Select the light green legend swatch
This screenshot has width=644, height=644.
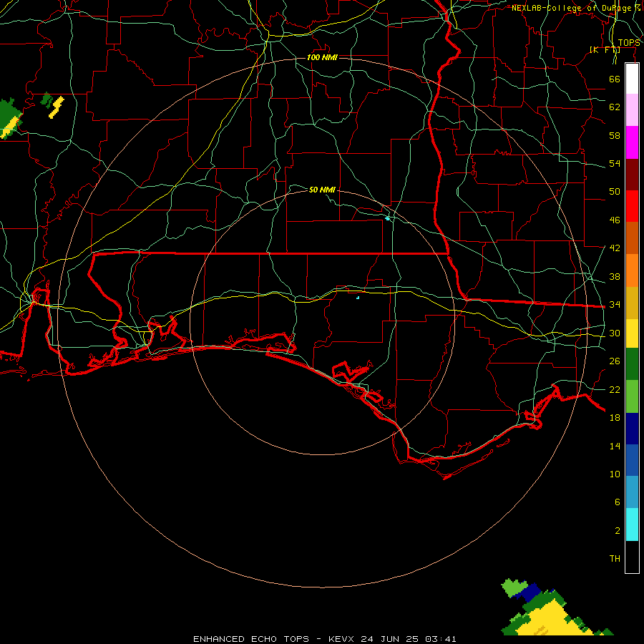coord(632,396)
